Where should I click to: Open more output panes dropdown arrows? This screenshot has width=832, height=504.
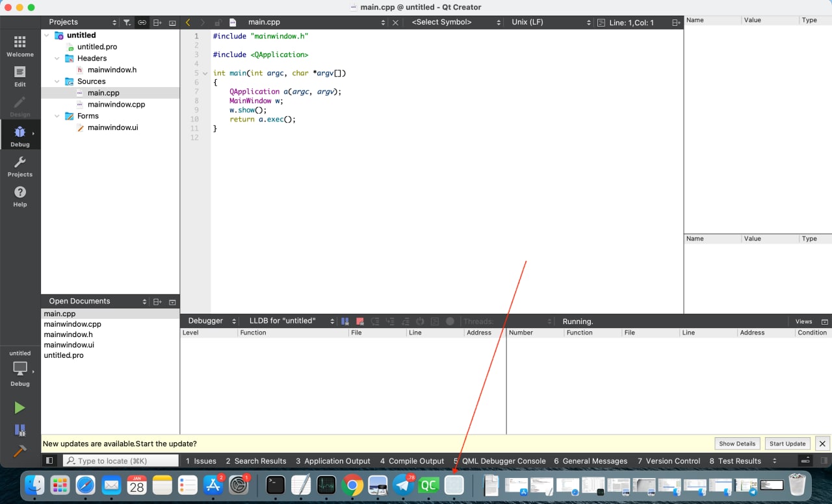pos(774,460)
